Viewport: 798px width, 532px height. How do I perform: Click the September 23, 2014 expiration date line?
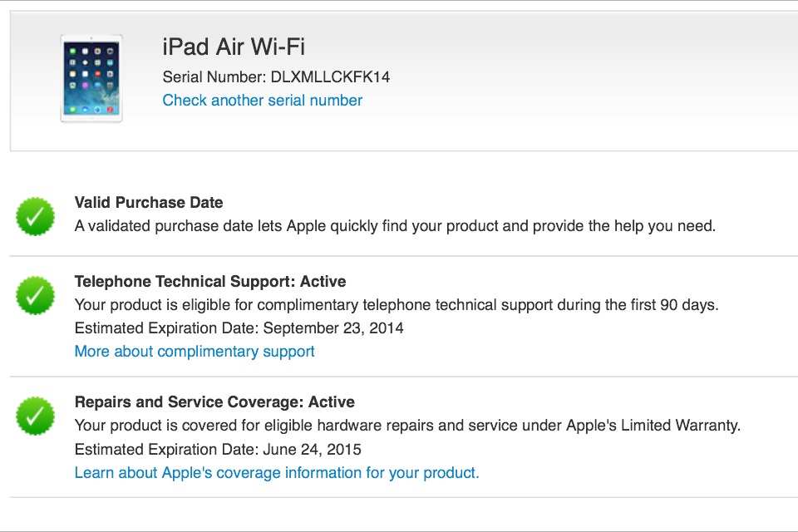click(x=239, y=328)
